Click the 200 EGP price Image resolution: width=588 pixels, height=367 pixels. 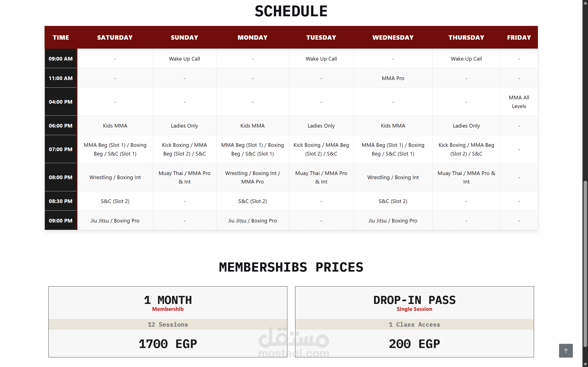pos(414,344)
